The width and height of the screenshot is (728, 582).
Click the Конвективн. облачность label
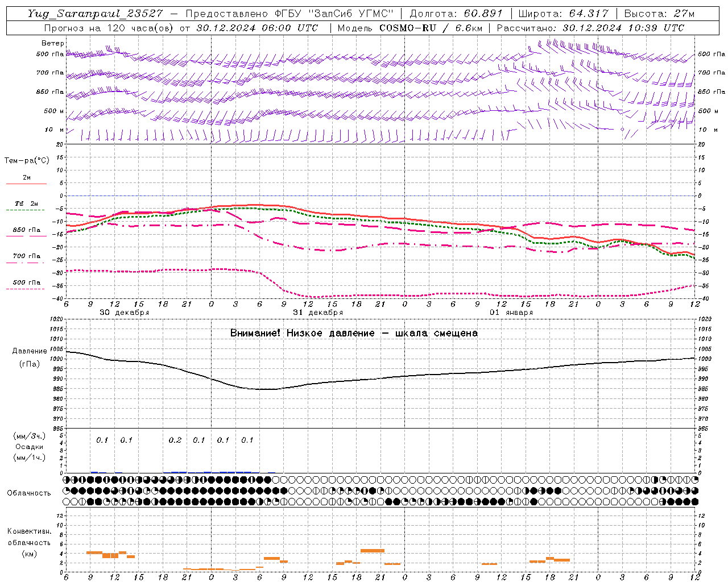coord(29,537)
